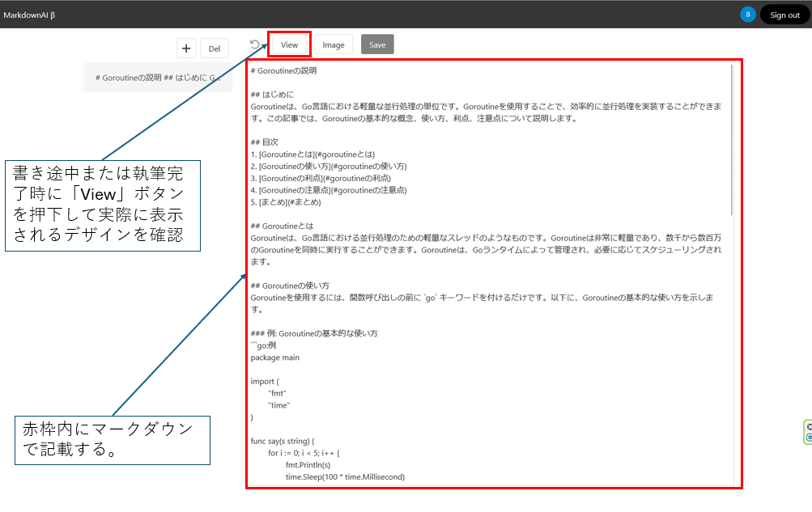This screenshot has height=512, width=812.
Task: Open preview with View button
Action: [x=289, y=45]
